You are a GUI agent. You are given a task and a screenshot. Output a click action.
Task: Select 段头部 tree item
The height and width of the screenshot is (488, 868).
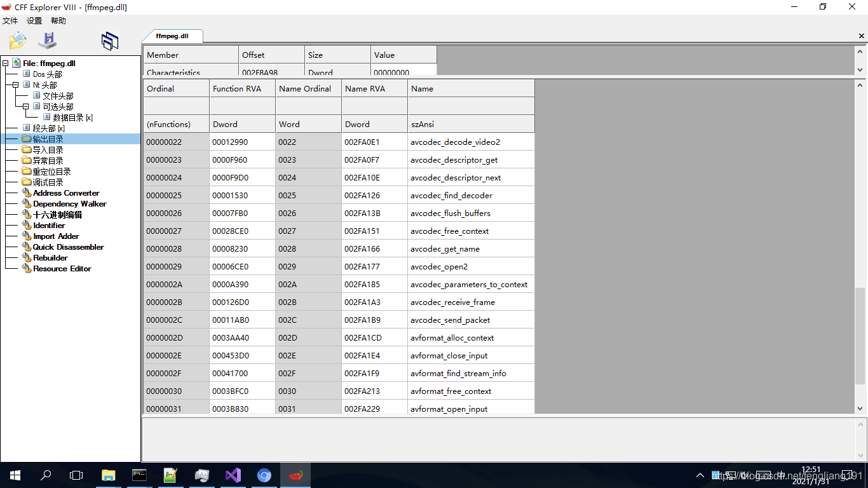tap(48, 128)
